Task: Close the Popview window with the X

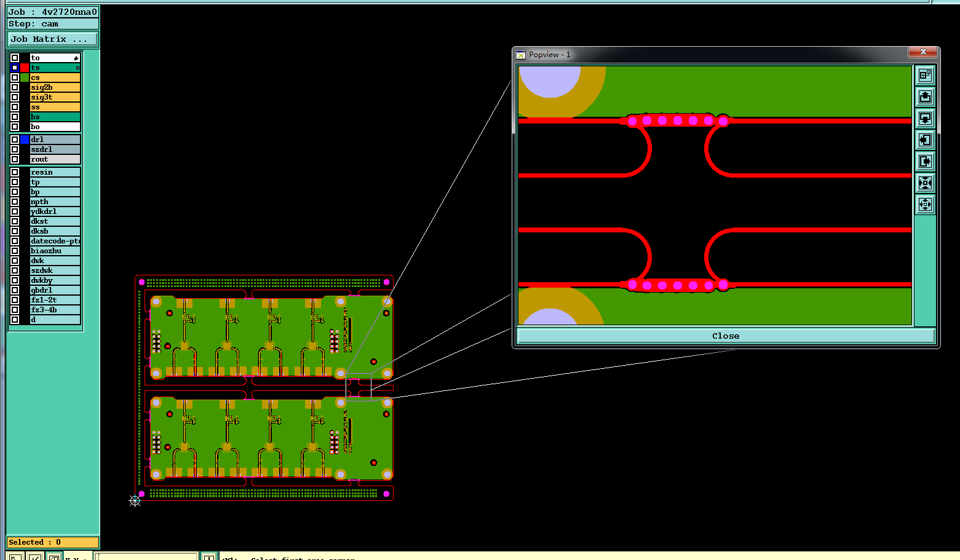Action: (923, 52)
